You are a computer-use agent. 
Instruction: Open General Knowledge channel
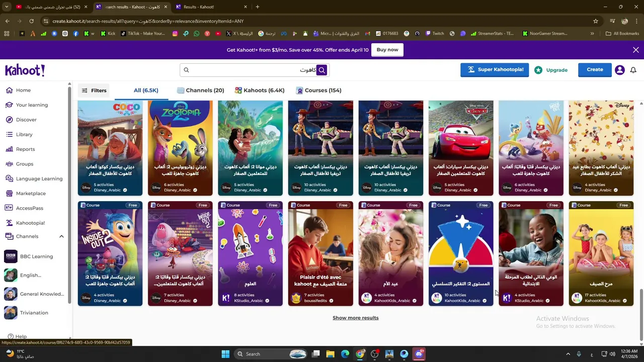tap(34, 294)
